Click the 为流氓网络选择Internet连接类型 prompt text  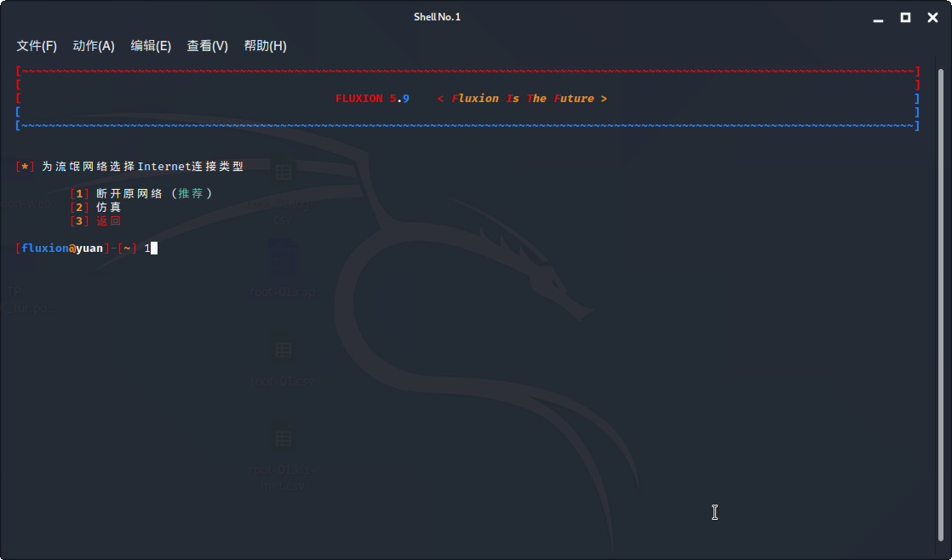142,166
